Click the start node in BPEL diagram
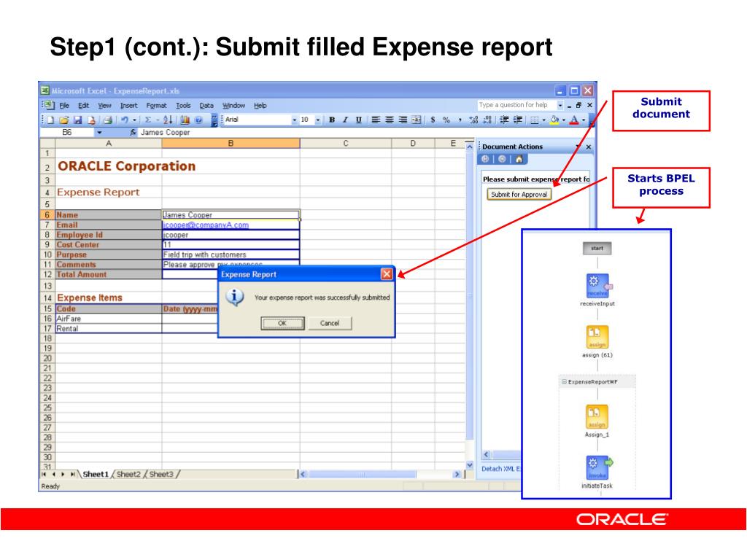 click(x=597, y=248)
